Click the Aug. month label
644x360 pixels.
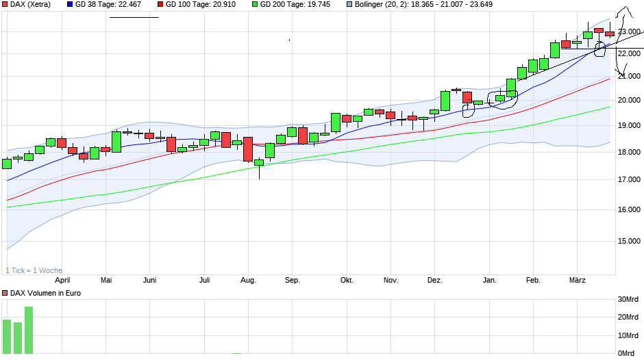(x=248, y=281)
